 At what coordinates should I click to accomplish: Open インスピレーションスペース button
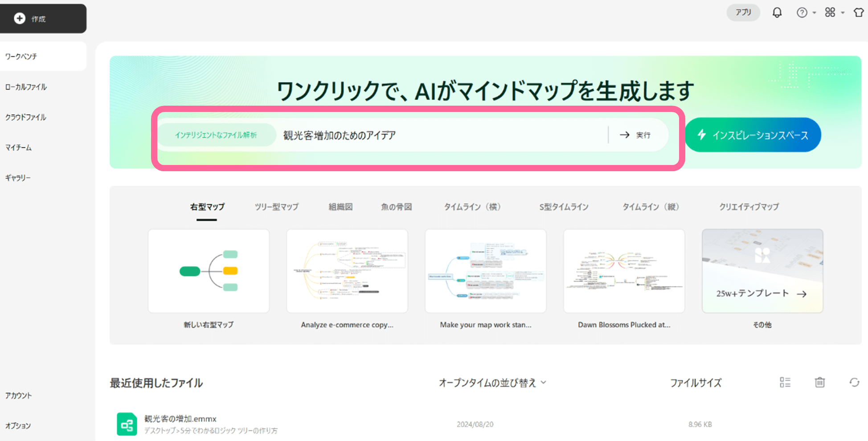pos(753,135)
